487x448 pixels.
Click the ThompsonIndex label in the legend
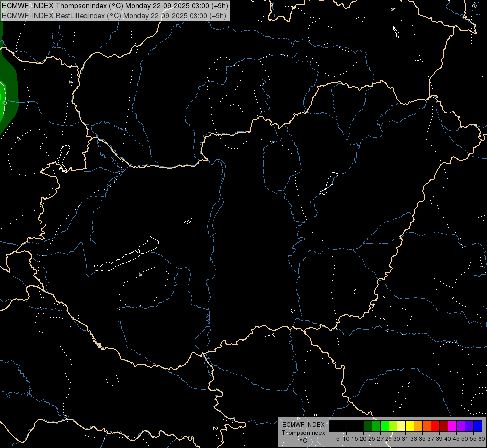tap(303, 433)
